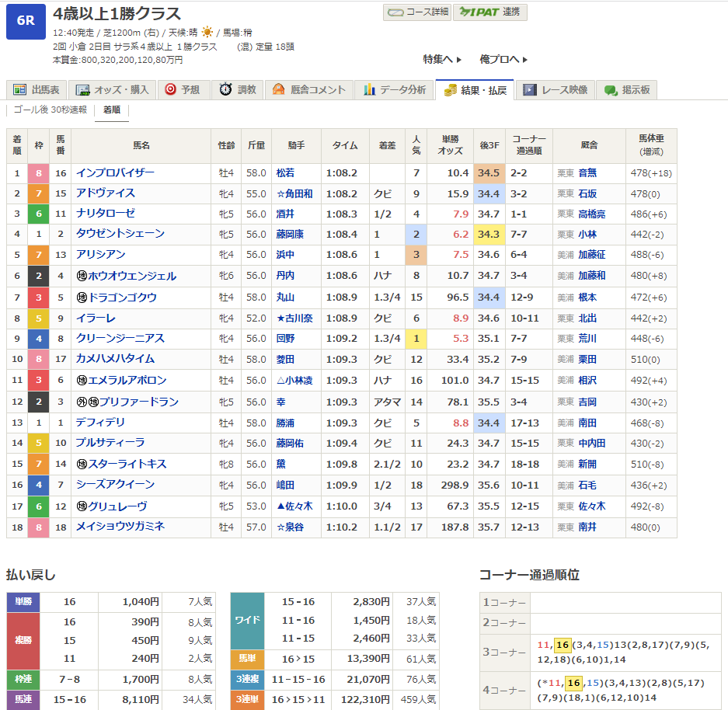Open horse インプロバイザー profile link
The image size is (728, 710).
[x=115, y=172]
